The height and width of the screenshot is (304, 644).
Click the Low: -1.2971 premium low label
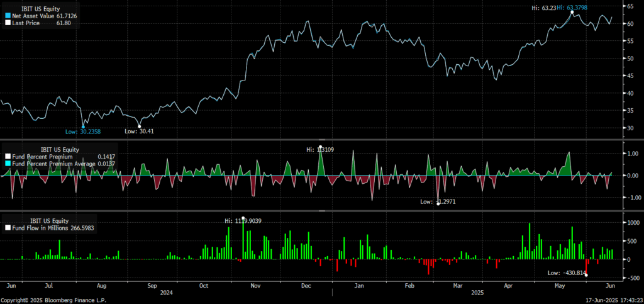438,201
